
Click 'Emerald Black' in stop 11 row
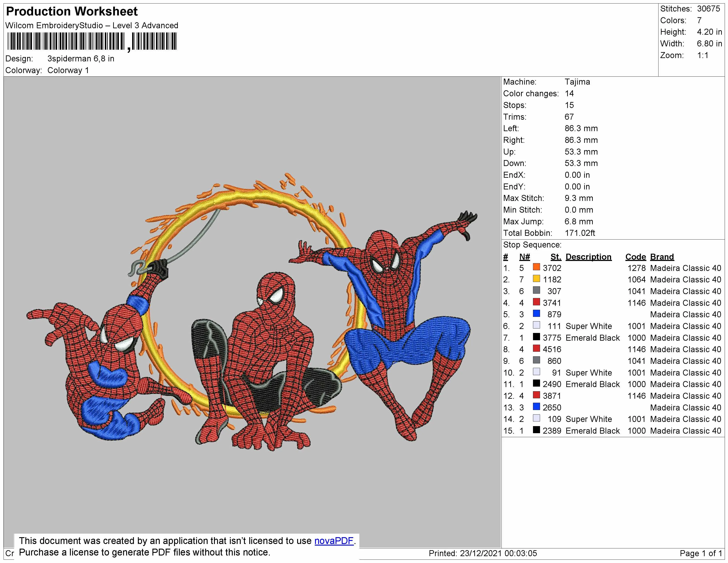tap(592, 384)
